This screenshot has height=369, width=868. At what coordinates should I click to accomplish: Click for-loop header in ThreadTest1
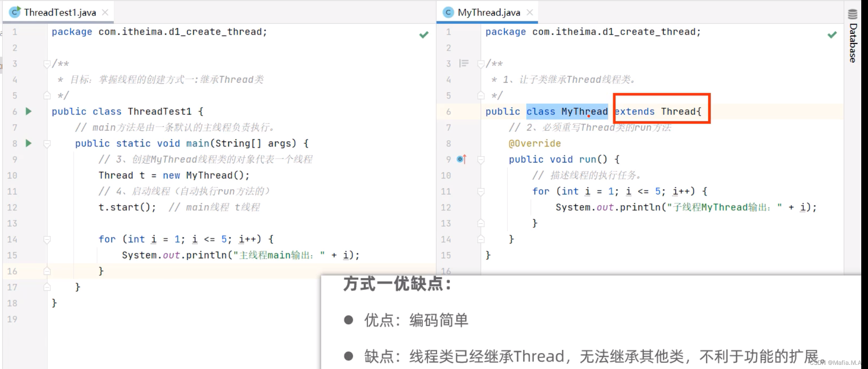186,239
